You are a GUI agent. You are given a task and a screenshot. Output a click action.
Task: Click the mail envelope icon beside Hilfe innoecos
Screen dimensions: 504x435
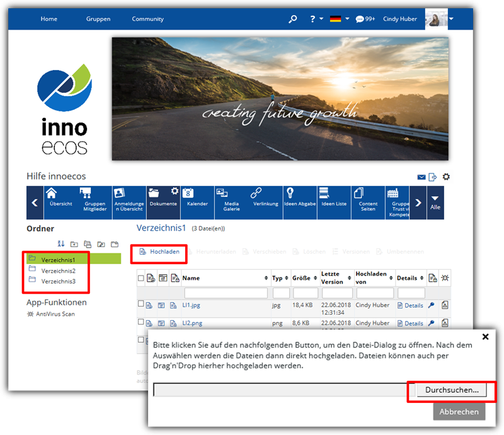(x=421, y=177)
